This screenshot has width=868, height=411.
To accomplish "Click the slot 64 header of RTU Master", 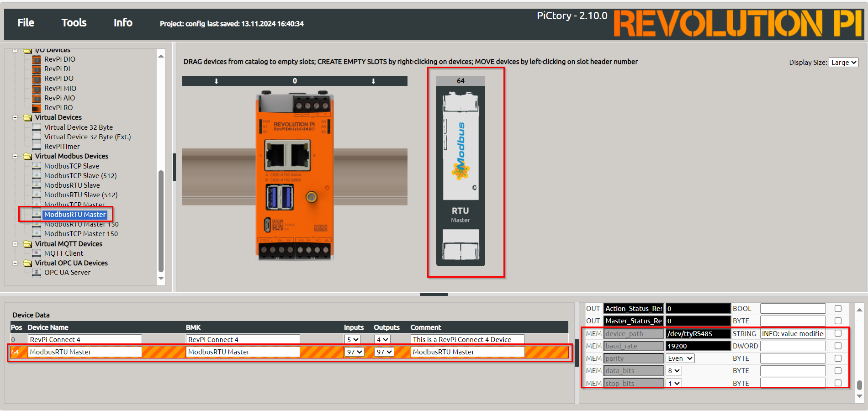I will pos(460,80).
